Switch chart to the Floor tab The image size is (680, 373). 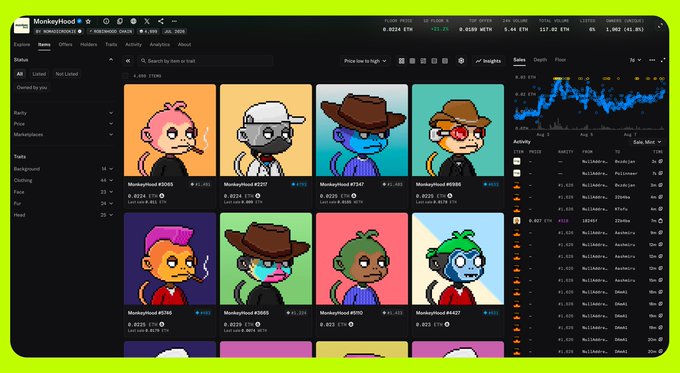coord(560,60)
